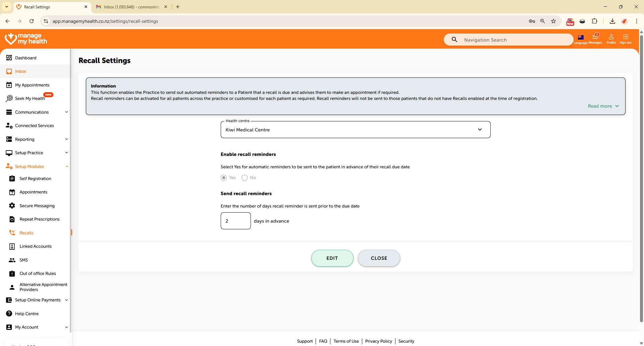Click the days in advance field
Viewport: 644px width, 346px height.
pyautogui.click(x=235, y=221)
